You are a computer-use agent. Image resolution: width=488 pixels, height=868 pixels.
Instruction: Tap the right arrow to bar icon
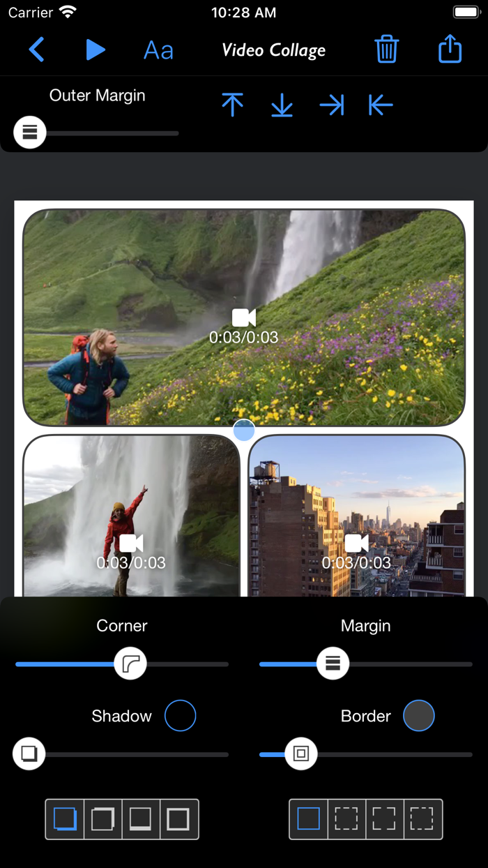332,105
